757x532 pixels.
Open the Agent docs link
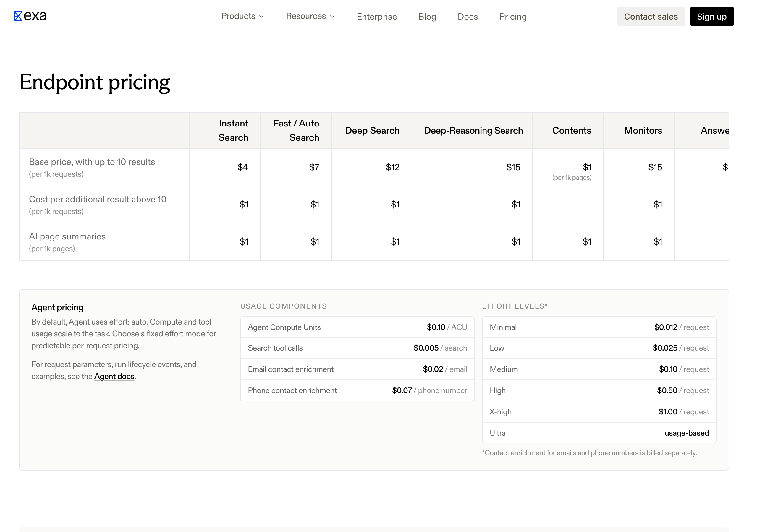click(114, 376)
